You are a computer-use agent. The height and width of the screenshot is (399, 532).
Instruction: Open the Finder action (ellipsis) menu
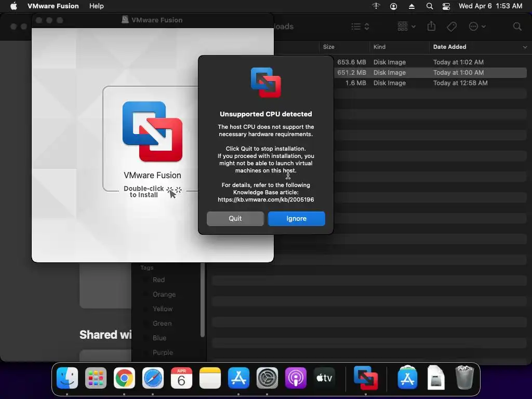click(x=477, y=26)
